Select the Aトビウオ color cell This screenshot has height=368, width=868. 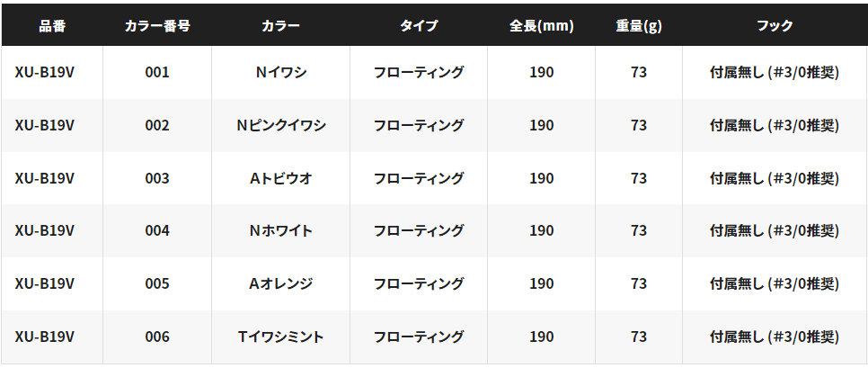click(x=280, y=178)
